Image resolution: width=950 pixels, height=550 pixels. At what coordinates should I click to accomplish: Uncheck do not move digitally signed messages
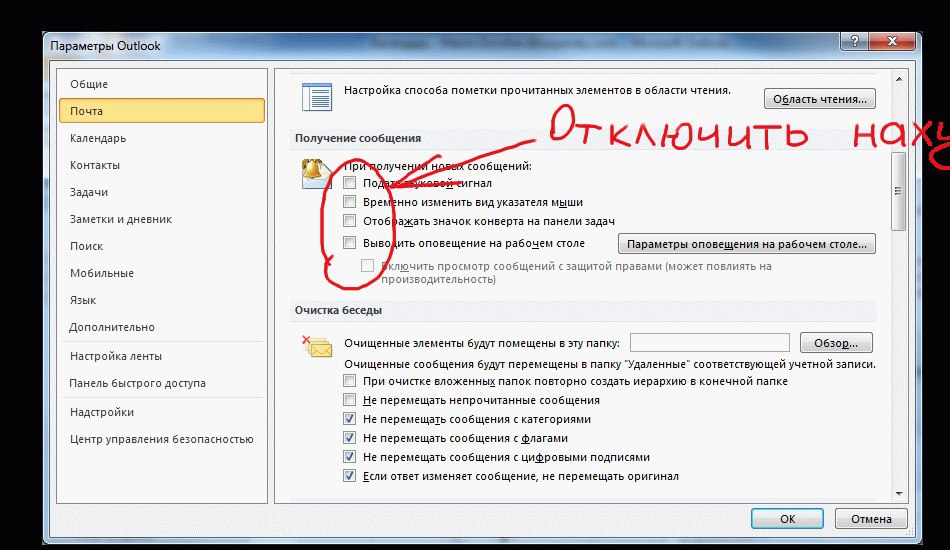(x=350, y=457)
